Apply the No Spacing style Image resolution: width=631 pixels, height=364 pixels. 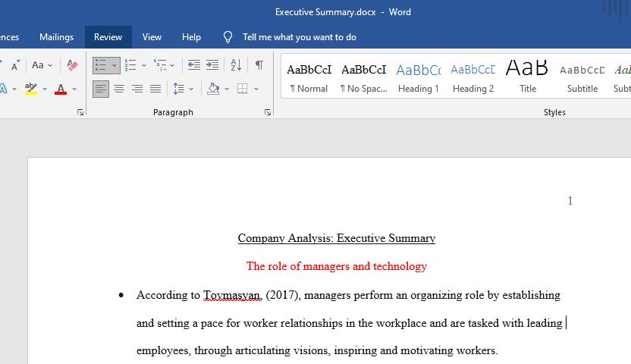[x=364, y=77]
